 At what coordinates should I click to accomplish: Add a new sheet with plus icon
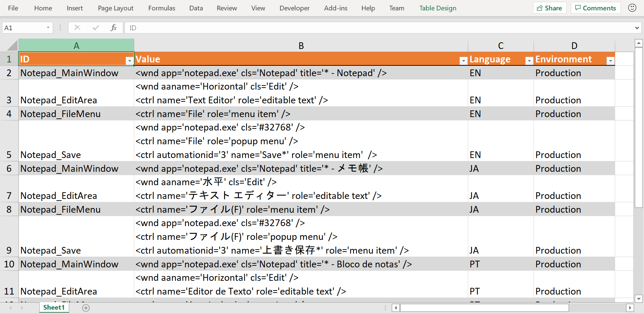tap(86, 308)
